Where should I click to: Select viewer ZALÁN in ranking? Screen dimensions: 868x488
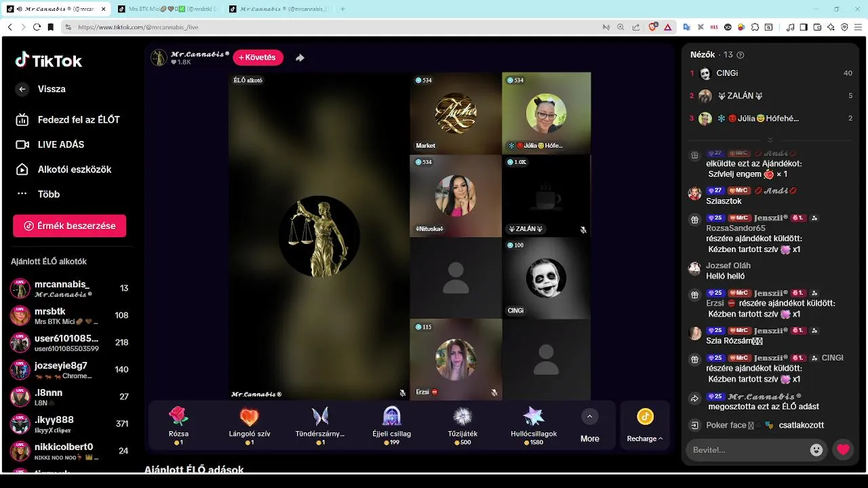click(771, 96)
